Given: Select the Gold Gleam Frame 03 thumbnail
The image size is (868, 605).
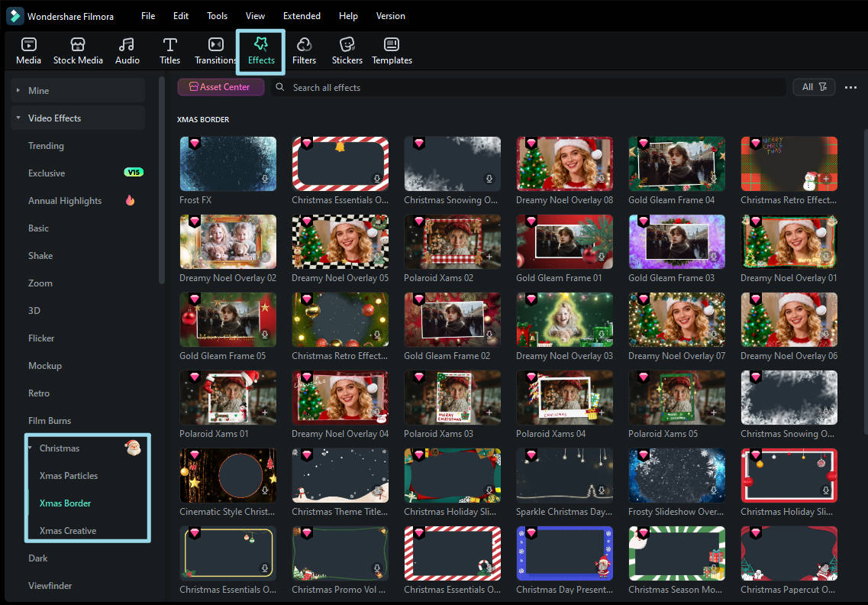Looking at the screenshot, I should [676, 242].
